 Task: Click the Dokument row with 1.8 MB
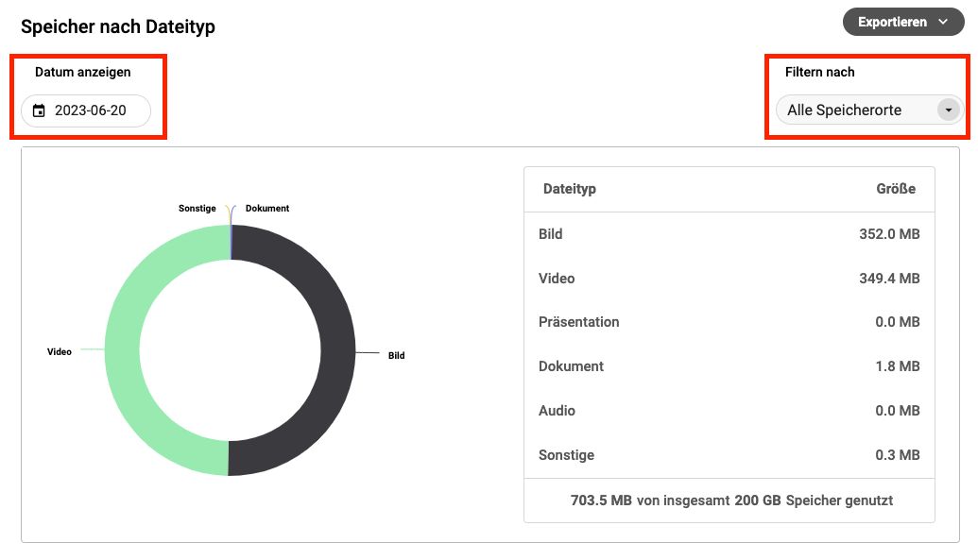(x=729, y=366)
